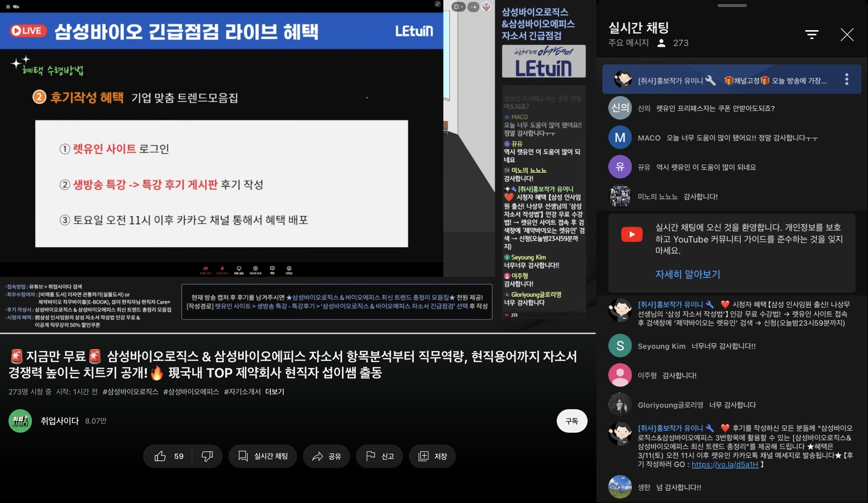Click 홍보작가 유이니 avatar beside 후기 message

pos(620,434)
